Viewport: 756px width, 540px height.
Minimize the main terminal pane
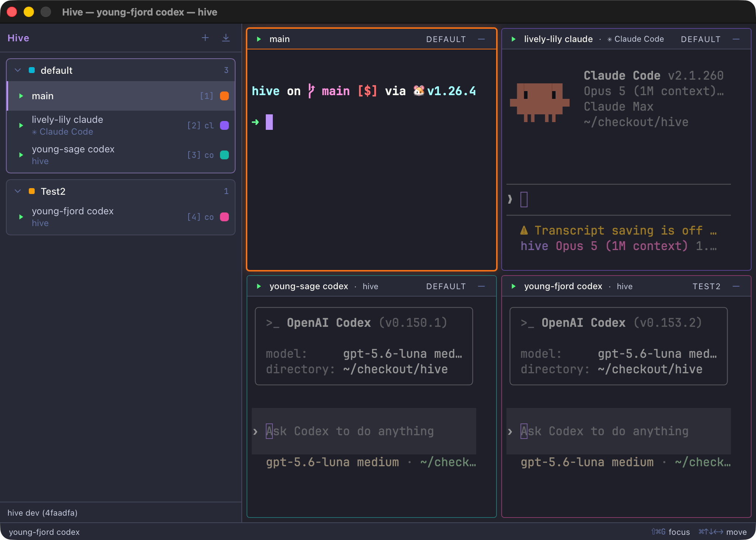coord(481,39)
